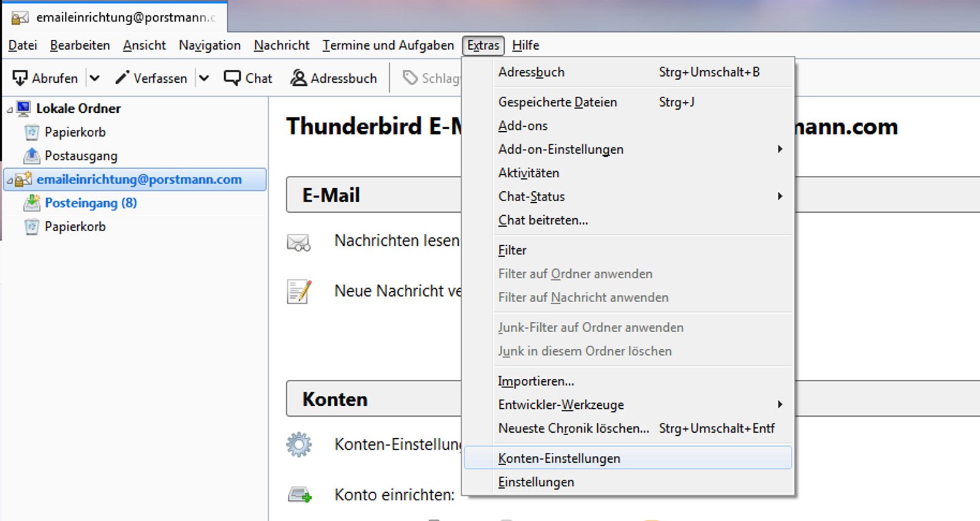Viewport: 980px width, 521px height.
Task: Select Papierkorb under Lokale Ordner
Action: [75, 132]
